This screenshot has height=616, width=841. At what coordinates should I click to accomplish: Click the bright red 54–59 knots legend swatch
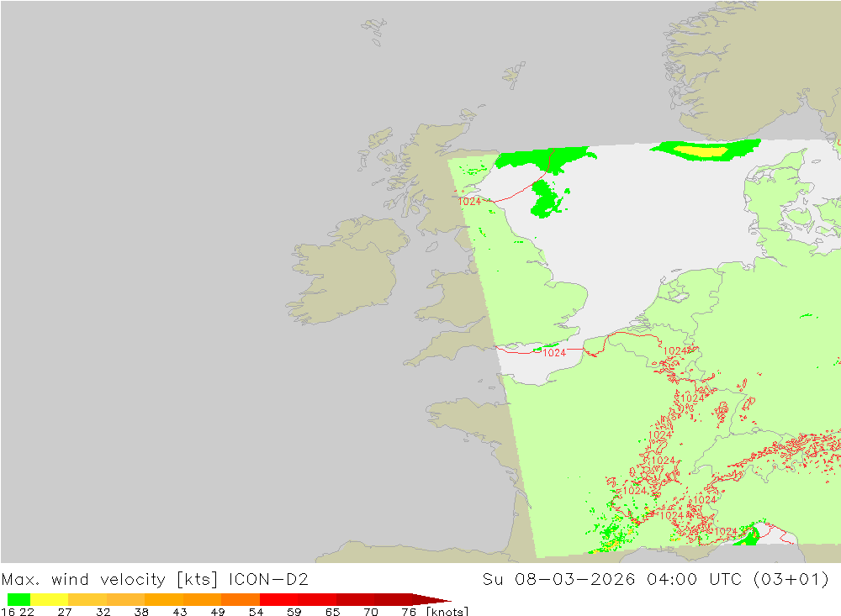pos(279,599)
